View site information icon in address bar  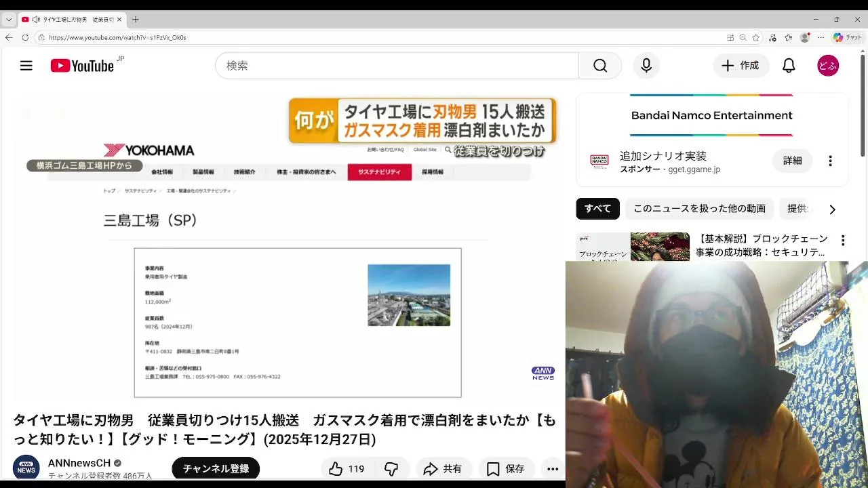(x=41, y=37)
